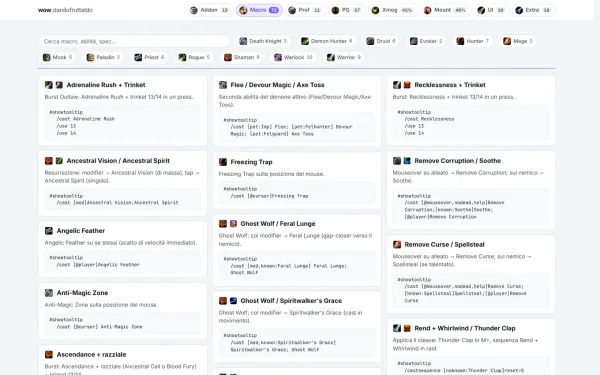Click the Mage icon on Remove Curse / Spellsteal card

pos(397,245)
